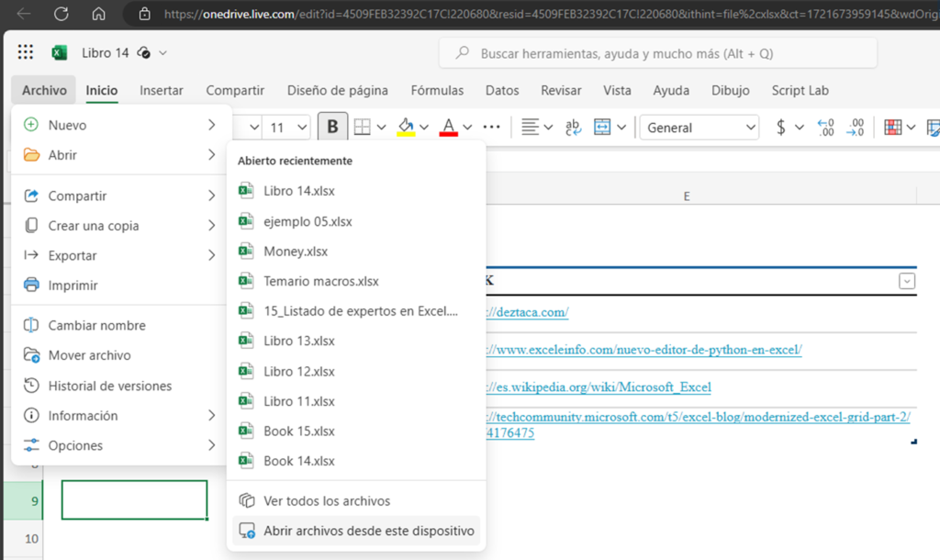This screenshot has width=940, height=560.
Task: Apply yellow fill color
Action: [406, 127]
